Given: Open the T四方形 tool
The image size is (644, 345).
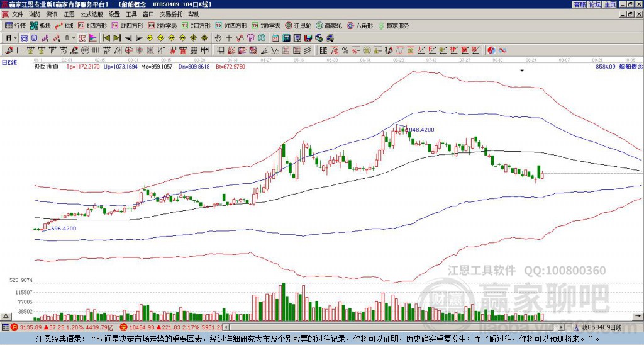Looking at the screenshot, I should 196,25.
